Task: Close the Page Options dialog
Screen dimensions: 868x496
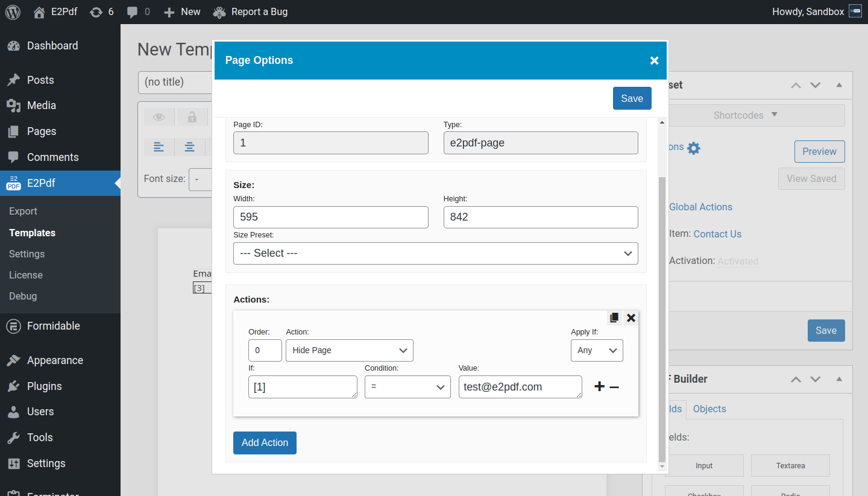Action: point(654,60)
